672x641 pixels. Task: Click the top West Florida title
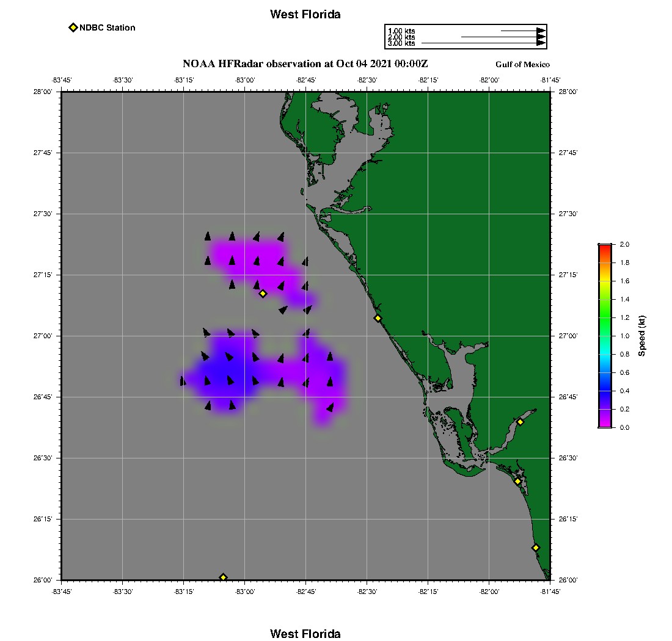click(x=305, y=14)
